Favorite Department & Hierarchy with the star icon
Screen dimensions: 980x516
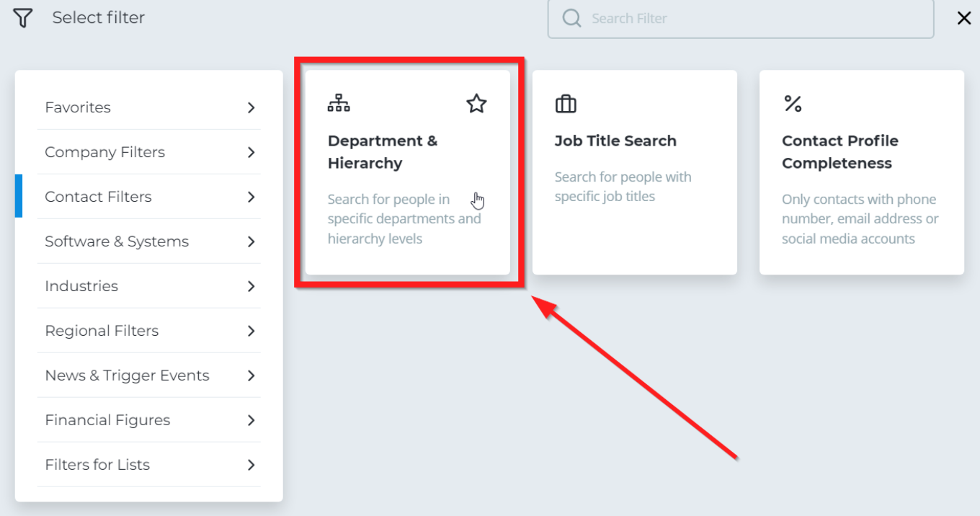476,104
